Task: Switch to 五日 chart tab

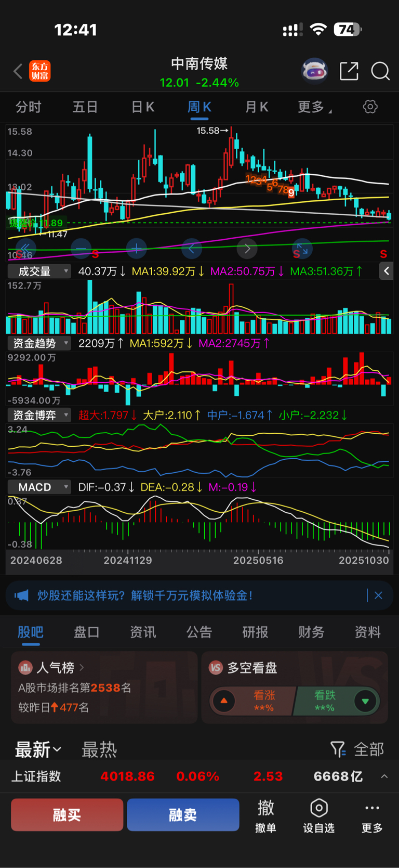Action: (85, 107)
